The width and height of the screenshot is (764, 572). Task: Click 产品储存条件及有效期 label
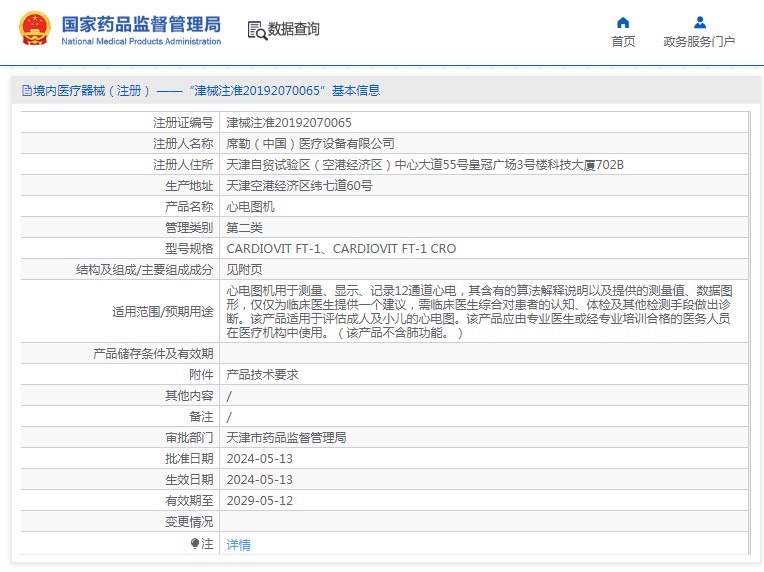[153, 354]
